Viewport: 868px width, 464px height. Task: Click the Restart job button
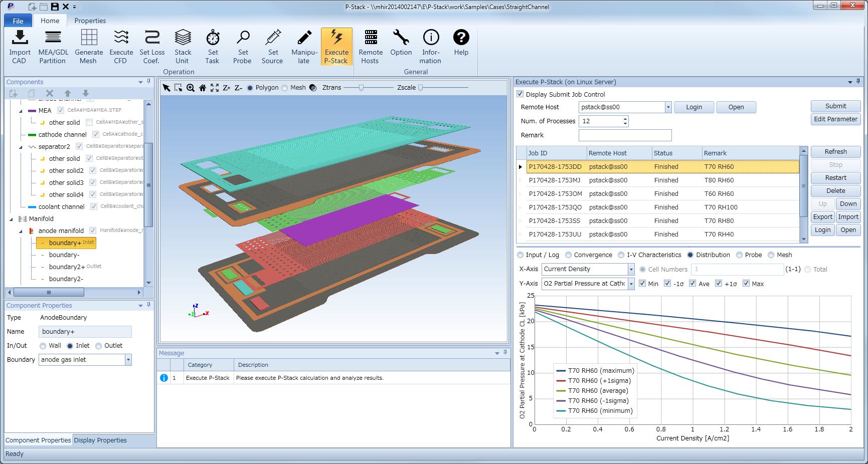(835, 178)
